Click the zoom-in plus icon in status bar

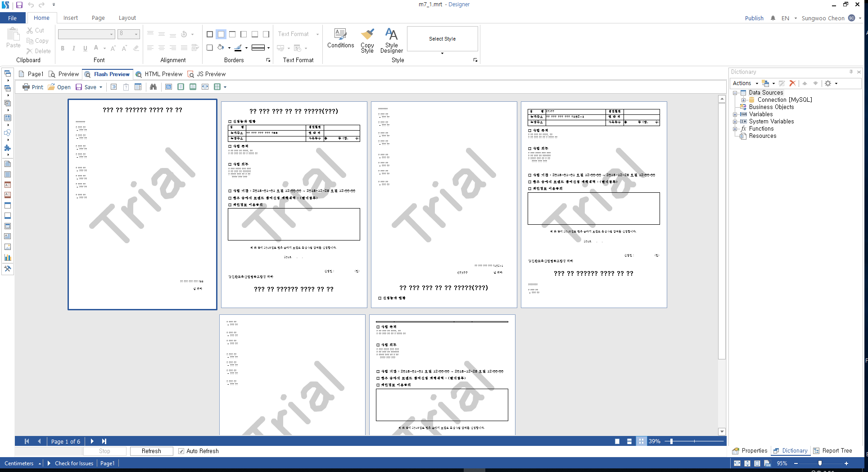[x=846, y=463]
